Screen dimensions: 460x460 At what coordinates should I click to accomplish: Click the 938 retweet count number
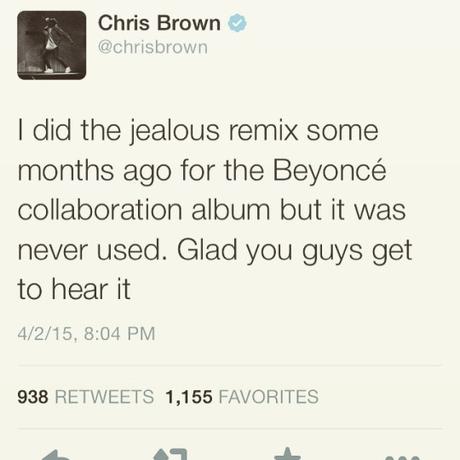[x=33, y=397]
